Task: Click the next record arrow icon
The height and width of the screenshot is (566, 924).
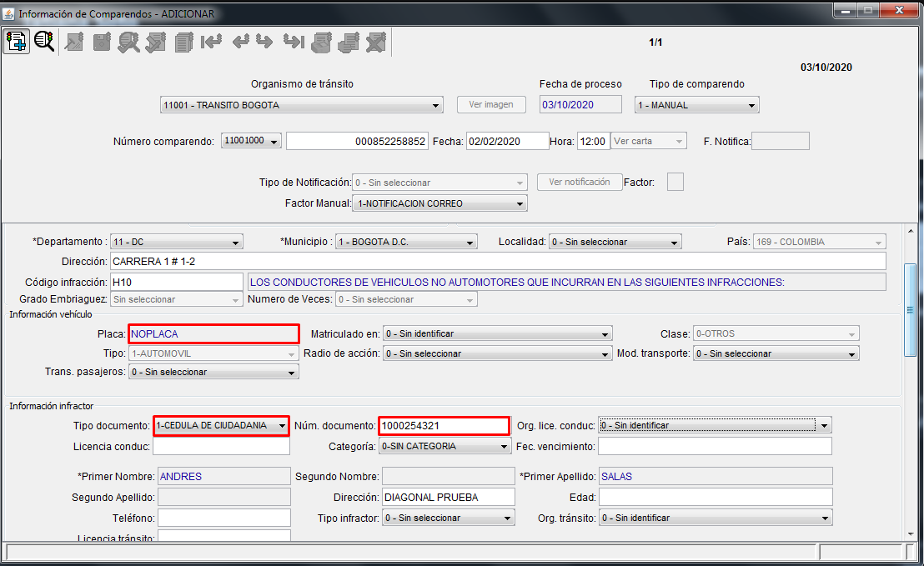Action: pos(264,41)
